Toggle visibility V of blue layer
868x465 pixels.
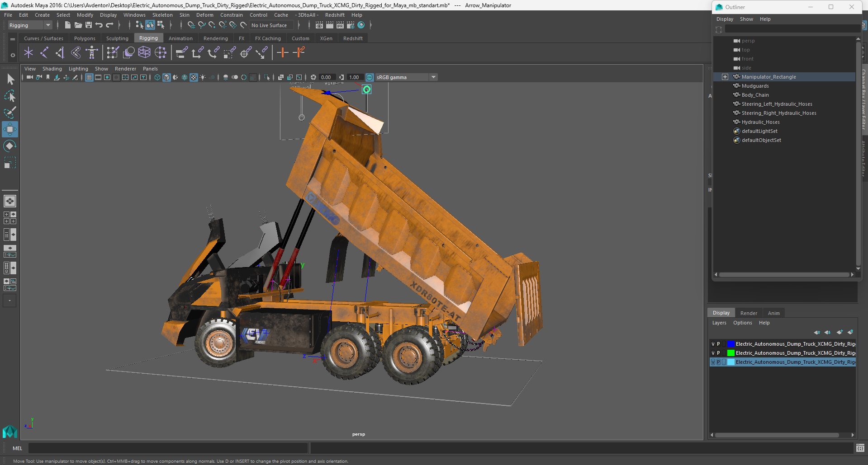click(x=713, y=344)
